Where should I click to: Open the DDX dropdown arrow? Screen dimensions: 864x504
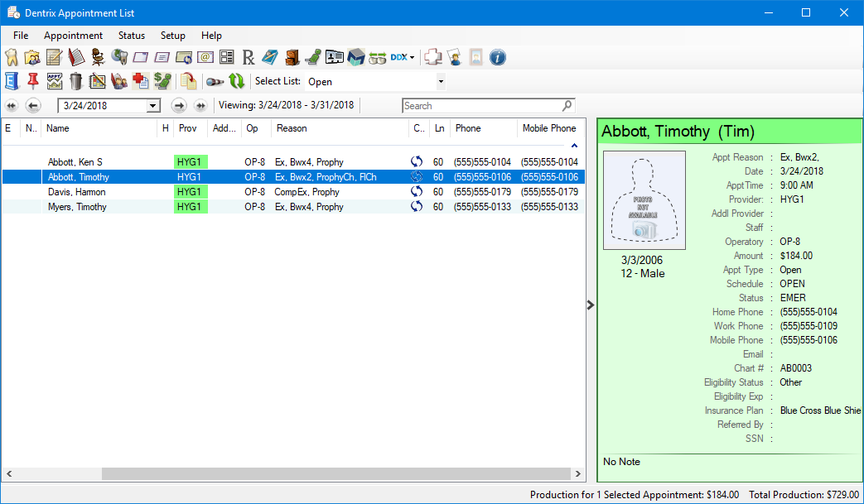click(412, 57)
